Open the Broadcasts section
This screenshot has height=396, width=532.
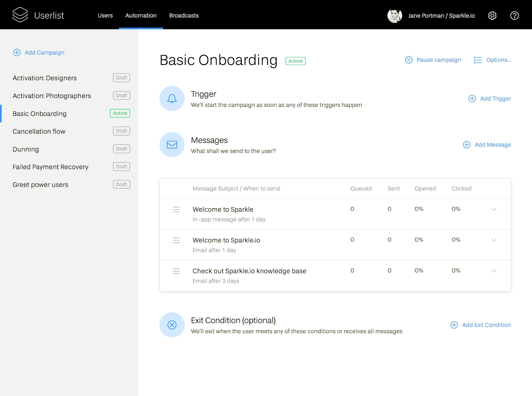click(x=184, y=15)
